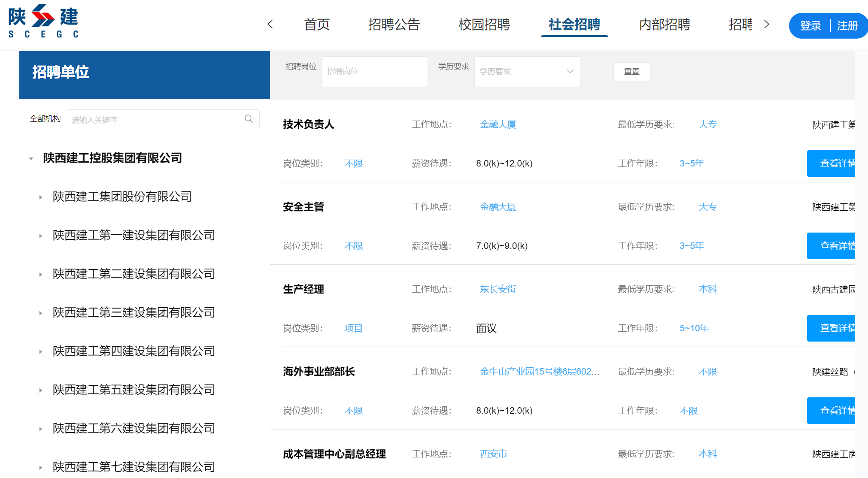
Task: Click the search magnifier icon in keyword box
Action: click(249, 119)
